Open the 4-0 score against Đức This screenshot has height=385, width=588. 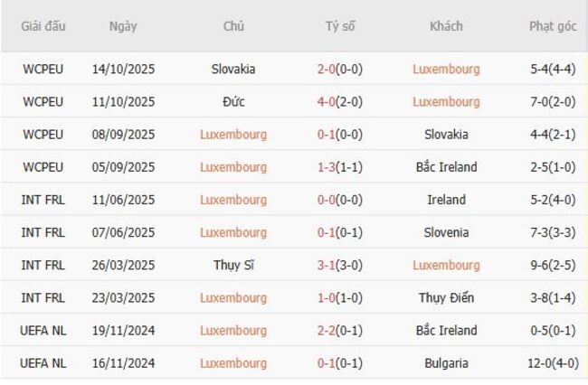(x=327, y=101)
